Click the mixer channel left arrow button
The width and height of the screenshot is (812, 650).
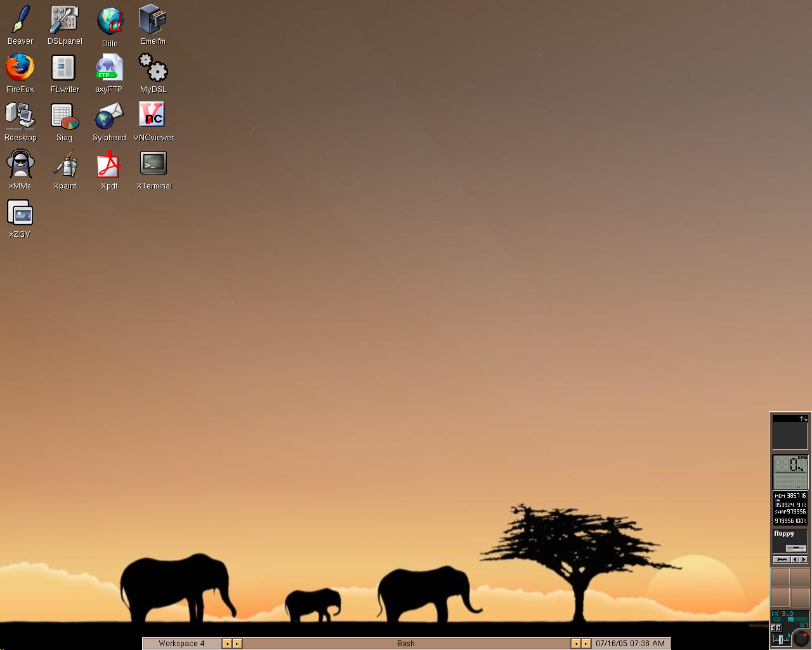coord(773,628)
